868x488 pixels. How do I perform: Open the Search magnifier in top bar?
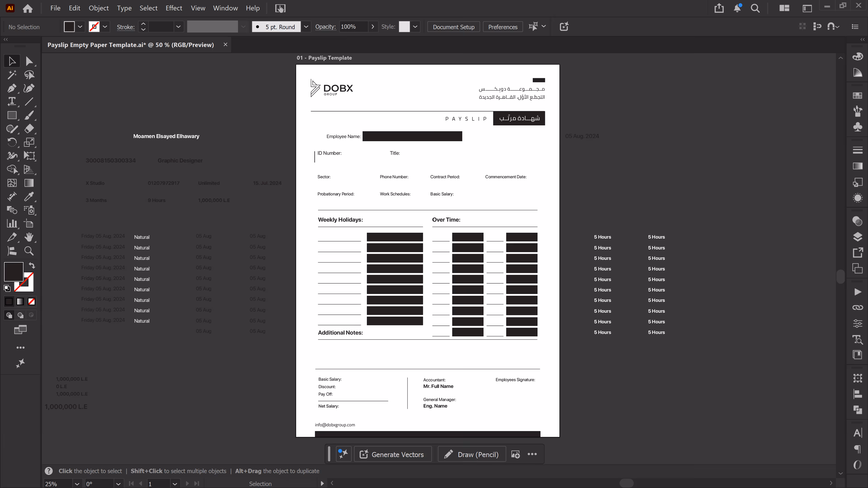coord(755,8)
